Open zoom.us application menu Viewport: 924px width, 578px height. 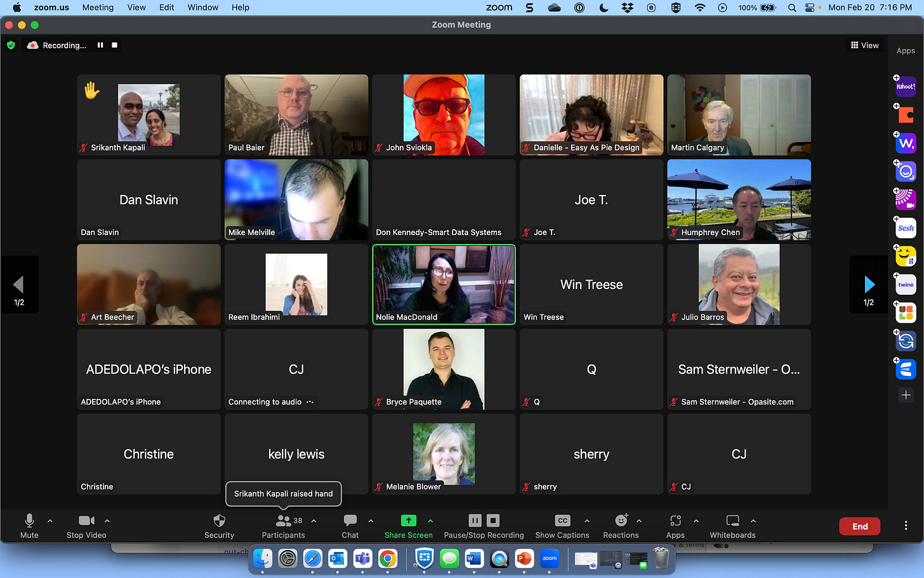[x=51, y=8]
